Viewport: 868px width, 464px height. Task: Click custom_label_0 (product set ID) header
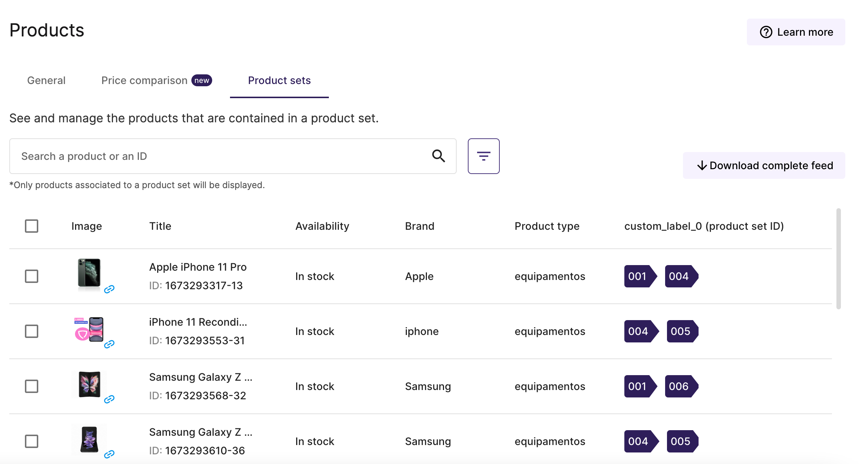tap(704, 226)
